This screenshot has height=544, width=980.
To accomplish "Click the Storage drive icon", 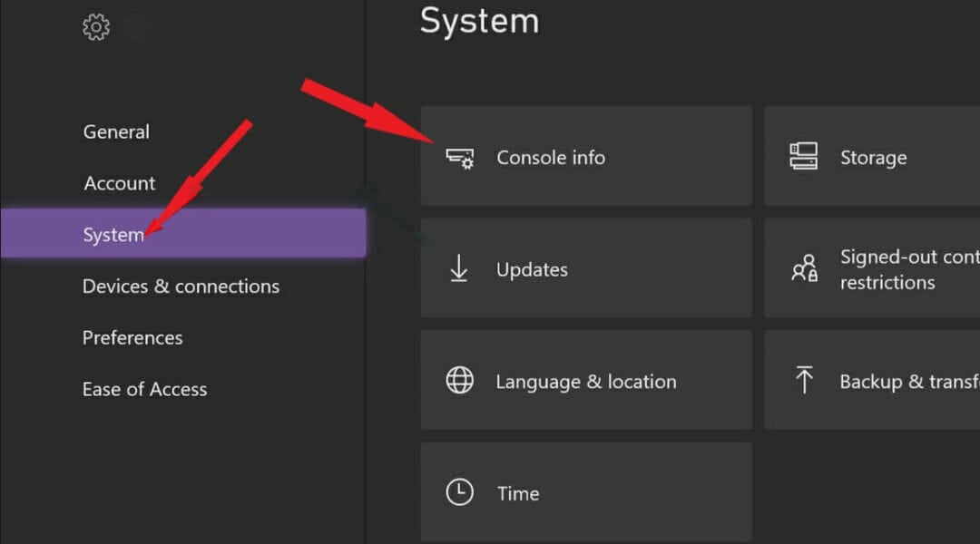I will coord(803,156).
